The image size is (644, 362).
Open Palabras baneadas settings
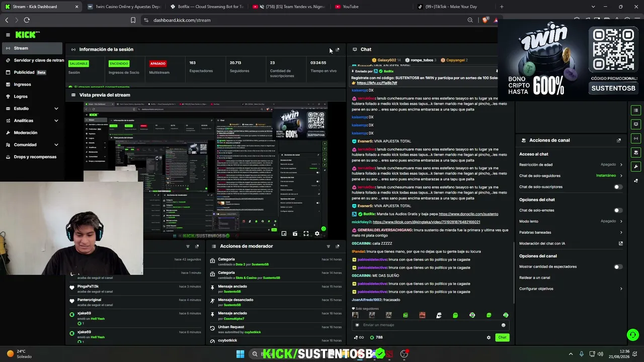click(571, 232)
